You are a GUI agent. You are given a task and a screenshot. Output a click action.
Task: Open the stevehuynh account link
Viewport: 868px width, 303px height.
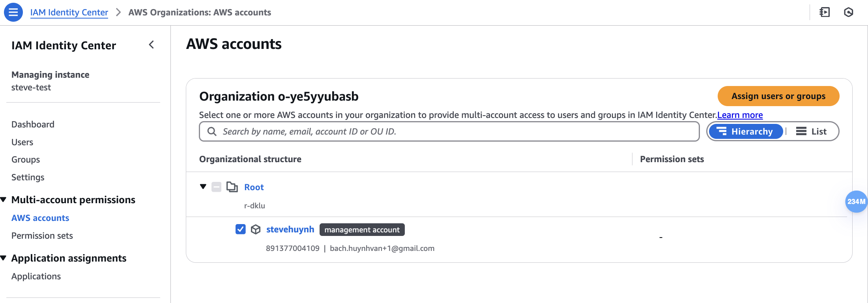click(290, 229)
